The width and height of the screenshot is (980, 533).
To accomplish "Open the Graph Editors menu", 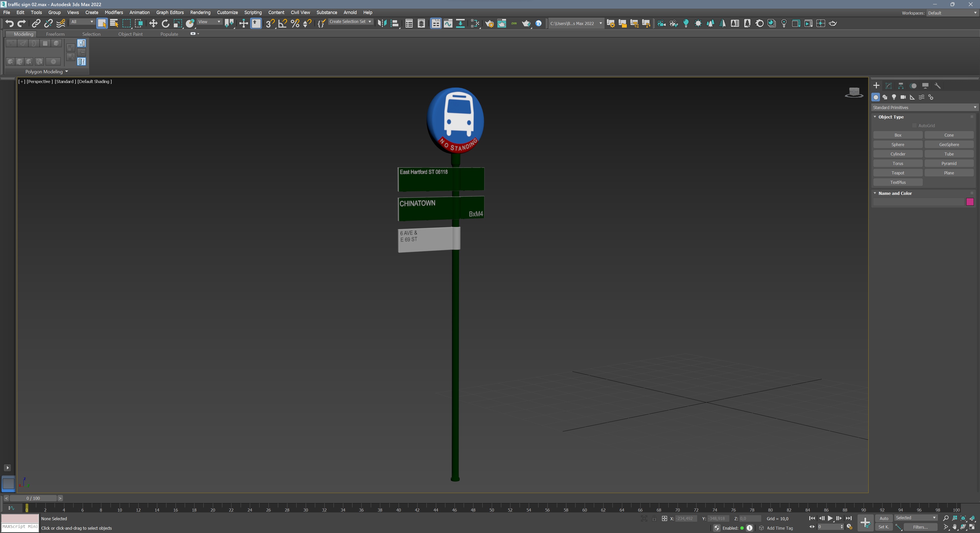I will coord(170,12).
